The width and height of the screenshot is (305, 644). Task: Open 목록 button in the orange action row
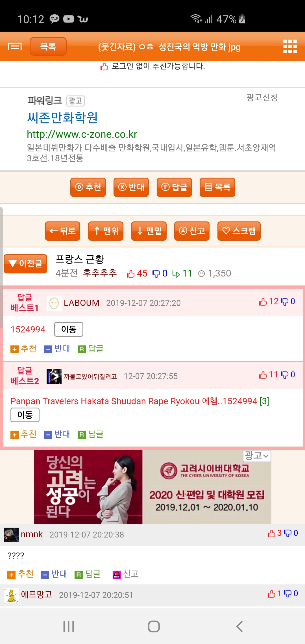[217, 187]
